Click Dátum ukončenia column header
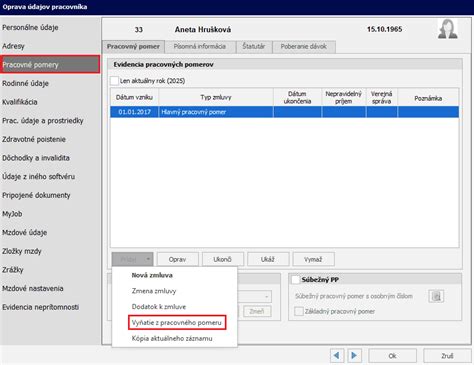The image size is (474, 365). (x=297, y=97)
